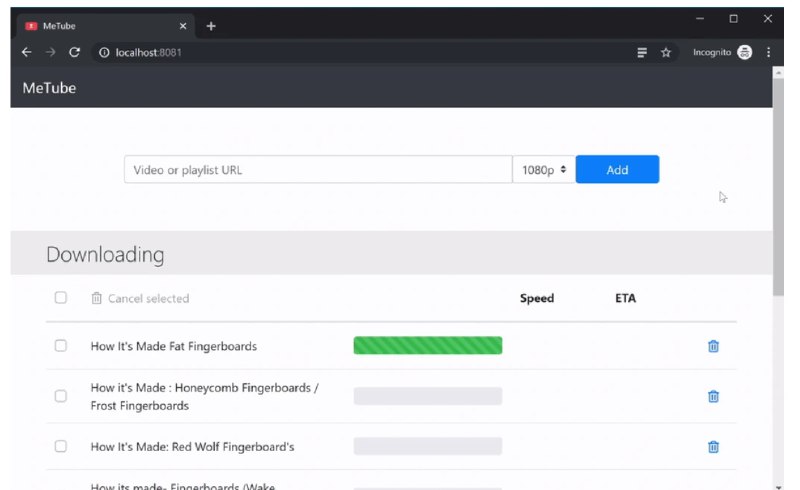Click the MeTube brand link in the navbar
This screenshot has height=490, width=800.
(49, 88)
